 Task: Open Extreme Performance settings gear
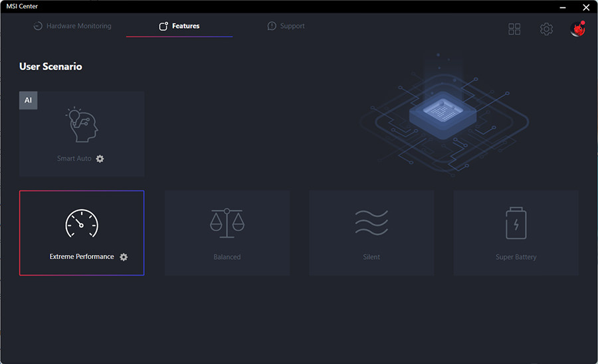[x=124, y=257]
